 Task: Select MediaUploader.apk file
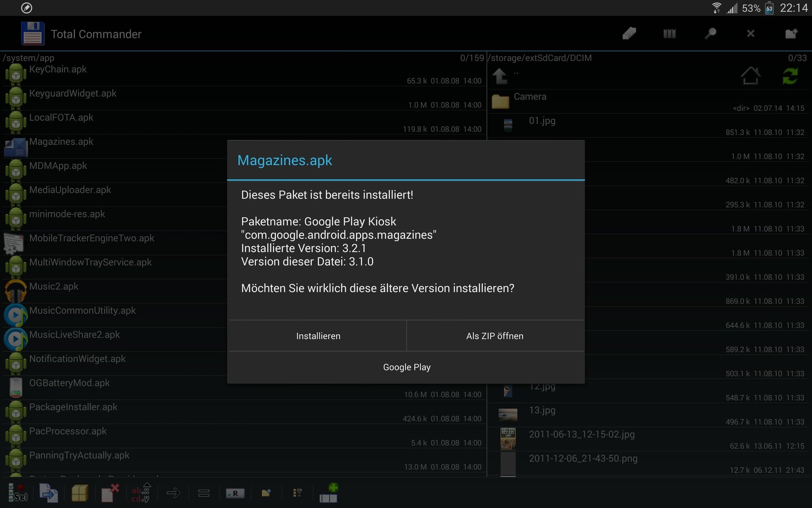pyautogui.click(x=115, y=195)
